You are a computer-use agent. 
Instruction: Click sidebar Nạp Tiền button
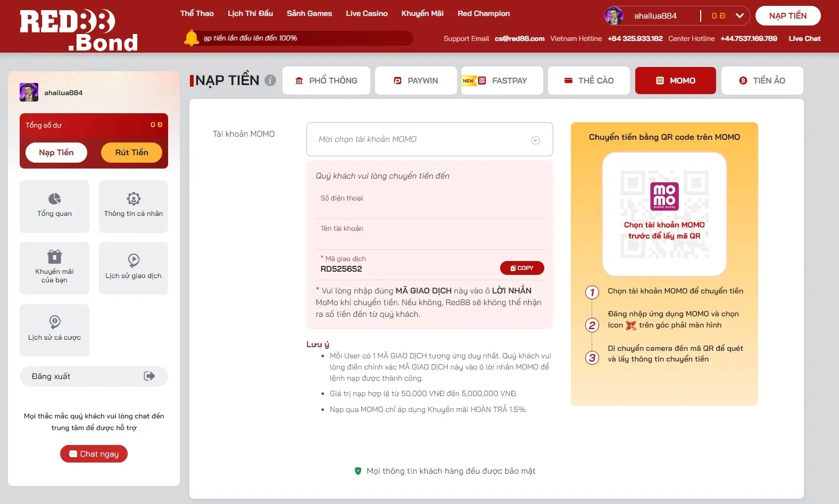pyautogui.click(x=56, y=153)
